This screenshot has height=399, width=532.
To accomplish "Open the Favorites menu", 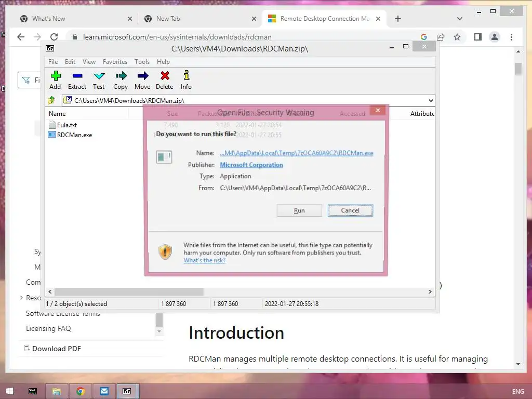I will tap(115, 62).
